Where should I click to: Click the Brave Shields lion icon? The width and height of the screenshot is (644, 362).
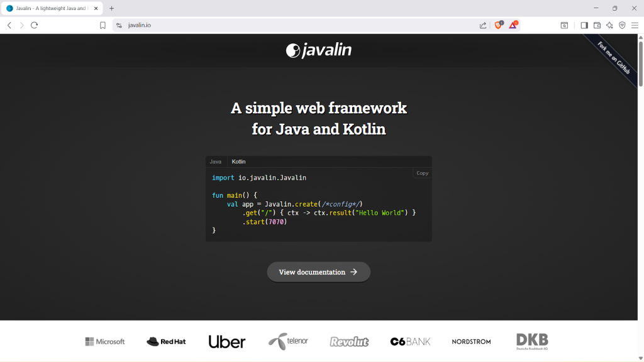pos(498,25)
